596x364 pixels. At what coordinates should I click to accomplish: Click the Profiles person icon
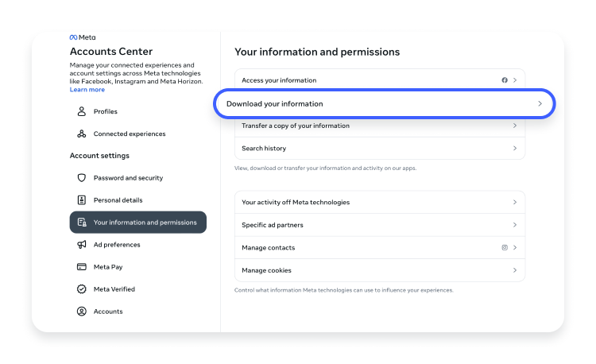[81, 111]
